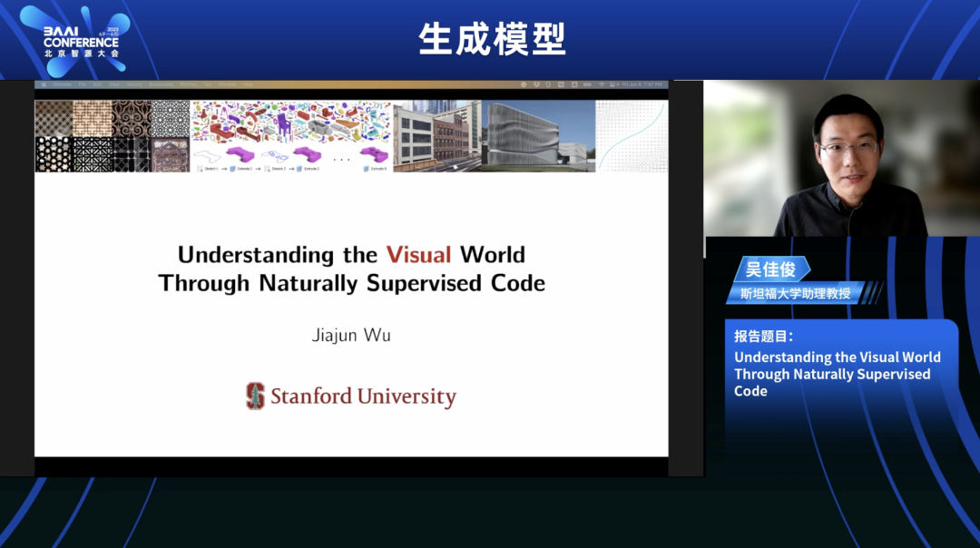This screenshot has width=980, height=548.
Task: Open the Chrome menu in the menu bar
Action: click(x=63, y=84)
